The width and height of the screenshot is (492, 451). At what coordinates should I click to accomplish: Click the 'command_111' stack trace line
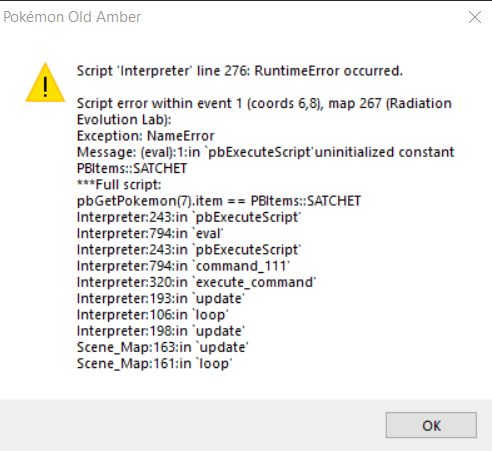click(183, 266)
